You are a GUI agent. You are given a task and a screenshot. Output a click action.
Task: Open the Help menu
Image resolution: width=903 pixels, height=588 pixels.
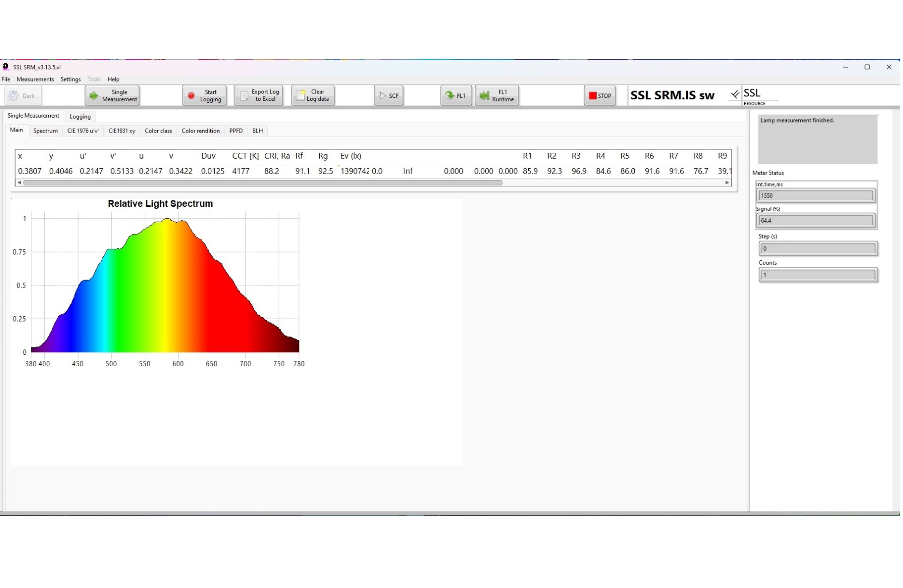113,80
